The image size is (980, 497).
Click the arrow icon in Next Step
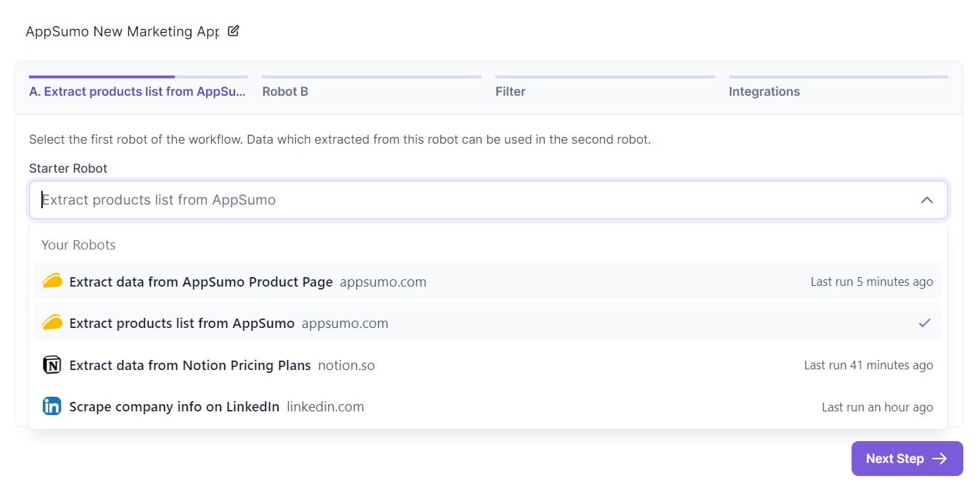point(939,459)
